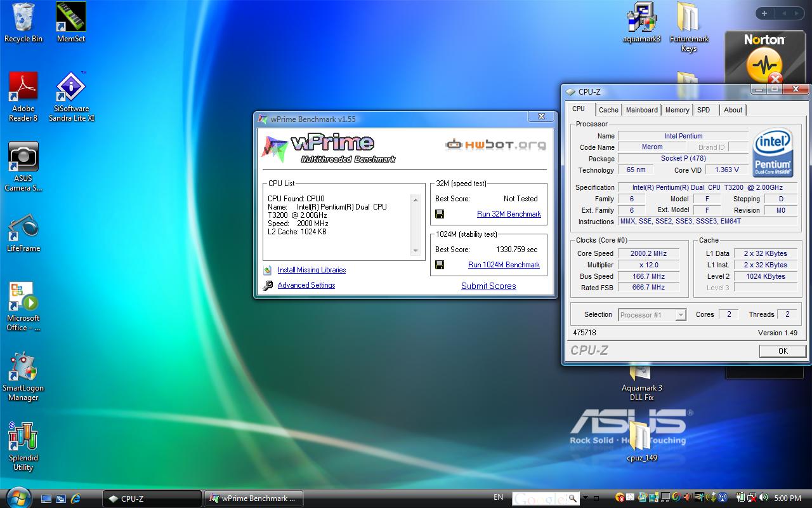Click the icon next to Install Missing Libraries
The image size is (812, 508).
click(x=268, y=270)
